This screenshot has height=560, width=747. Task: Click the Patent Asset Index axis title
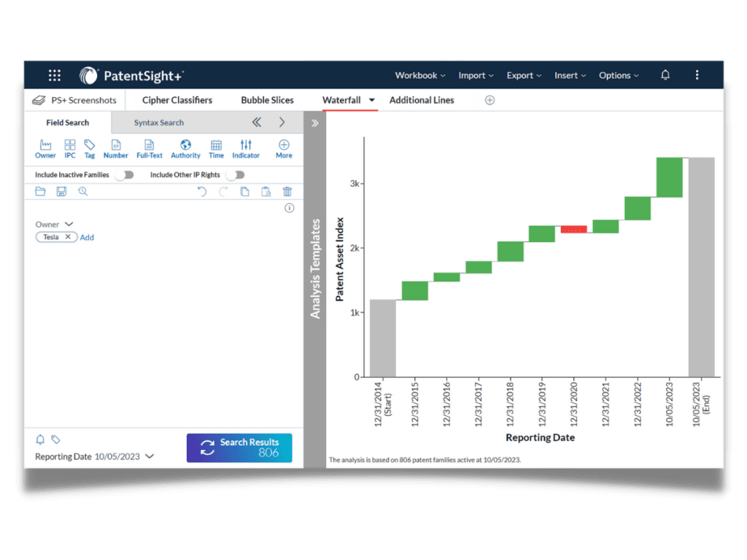339,259
